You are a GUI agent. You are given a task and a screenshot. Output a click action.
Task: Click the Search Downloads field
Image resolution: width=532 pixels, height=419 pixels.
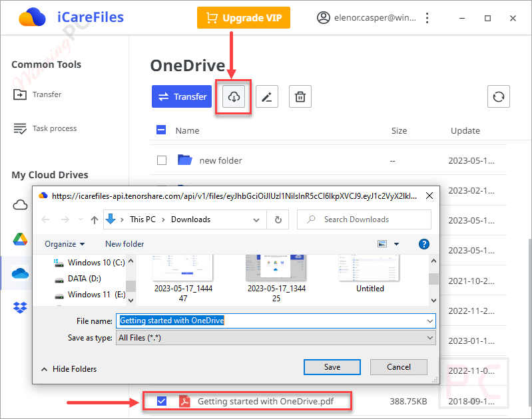coord(364,219)
